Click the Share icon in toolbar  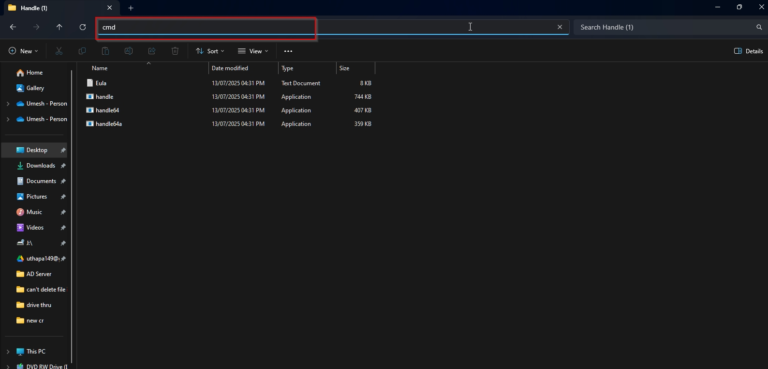(x=152, y=51)
